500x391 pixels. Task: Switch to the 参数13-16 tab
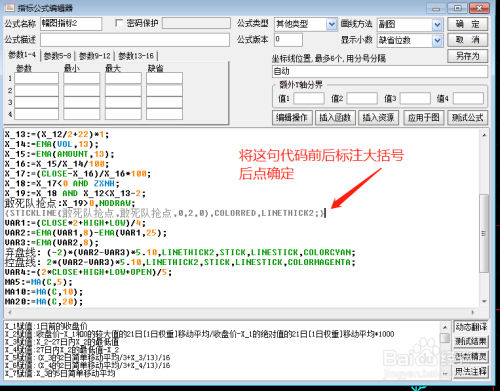136,56
